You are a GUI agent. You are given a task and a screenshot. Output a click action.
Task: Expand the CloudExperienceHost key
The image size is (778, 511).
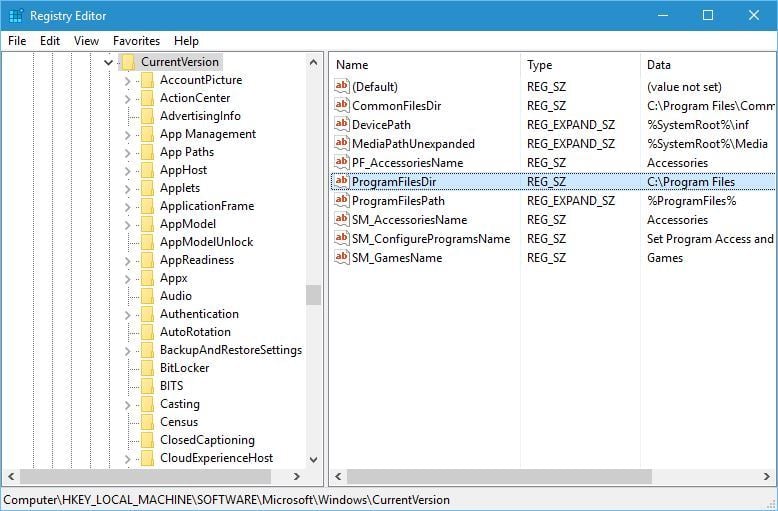coord(128,459)
